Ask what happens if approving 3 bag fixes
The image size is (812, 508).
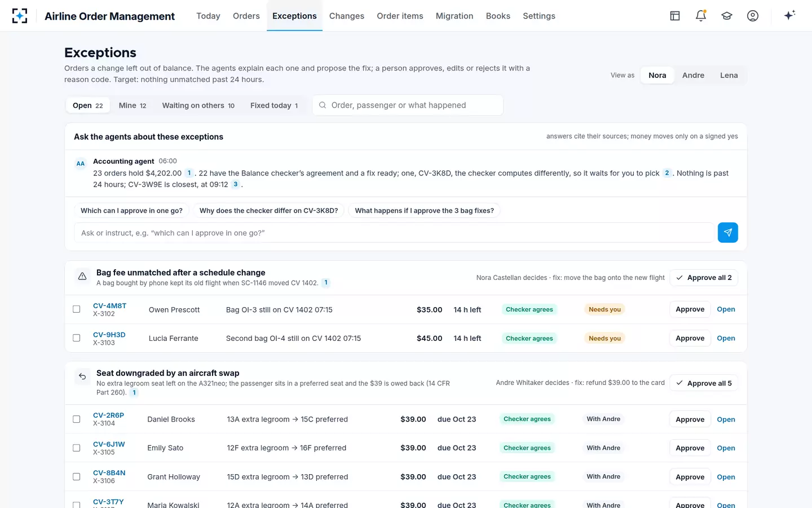click(424, 211)
